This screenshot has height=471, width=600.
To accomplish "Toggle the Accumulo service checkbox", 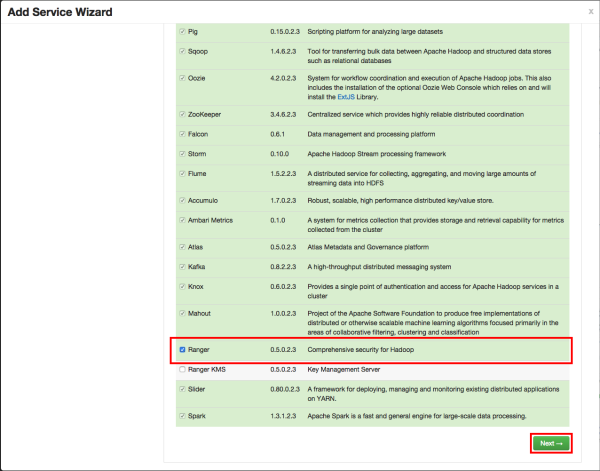I will click(x=182, y=200).
